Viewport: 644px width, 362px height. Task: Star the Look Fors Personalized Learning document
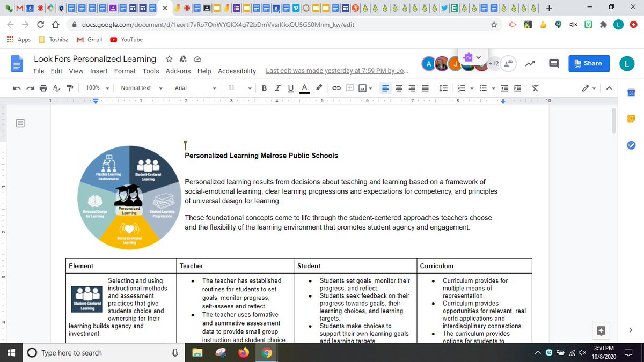point(169,59)
